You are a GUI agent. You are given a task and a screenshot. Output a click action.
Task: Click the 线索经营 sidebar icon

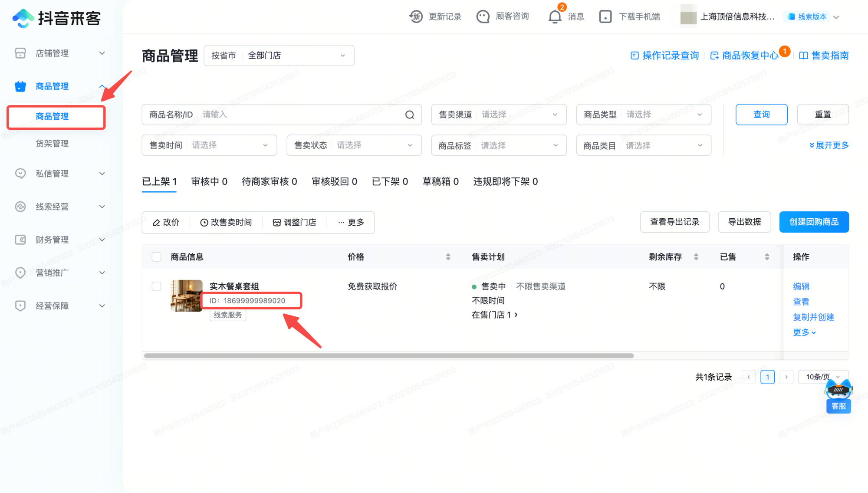click(x=20, y=207)
